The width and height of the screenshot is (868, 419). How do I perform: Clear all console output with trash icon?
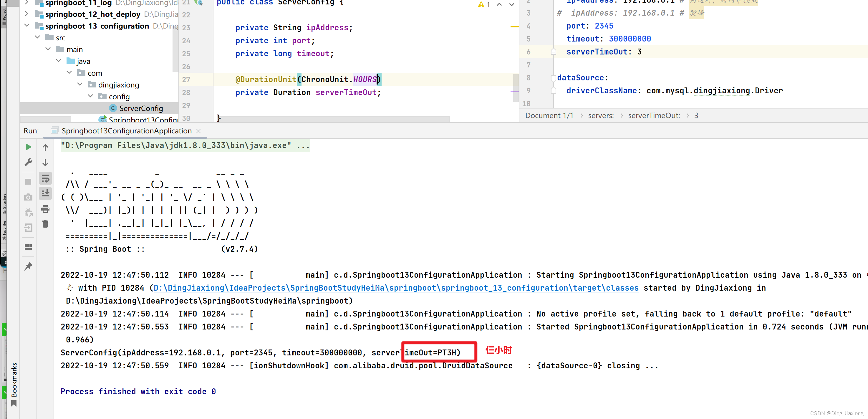[45, 224]
